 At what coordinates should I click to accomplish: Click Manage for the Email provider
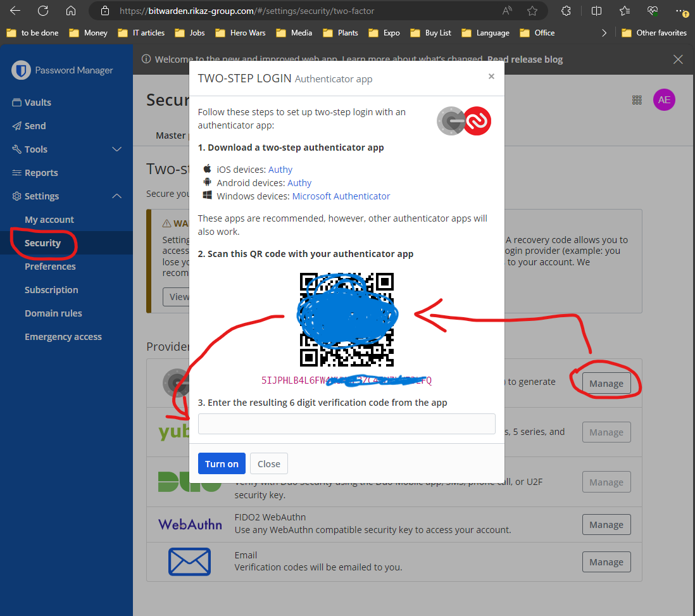(606, 562)
